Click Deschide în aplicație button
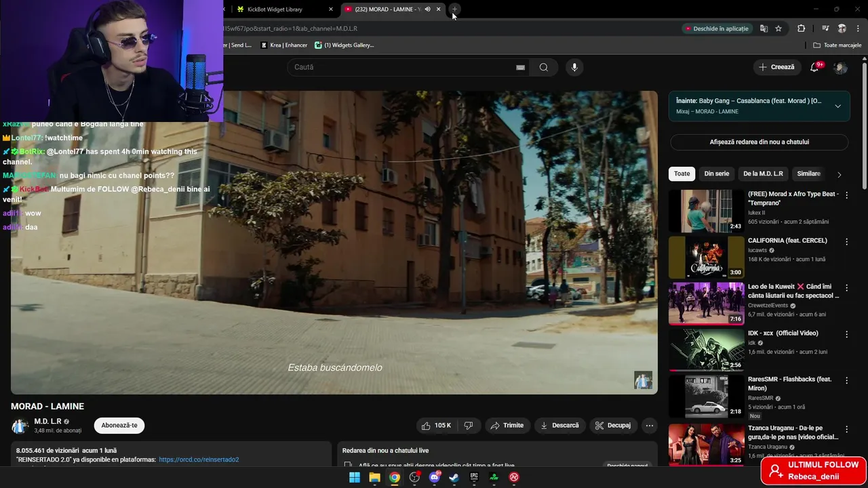The height and width of the screenshot is (488, 868). point(717,28)
